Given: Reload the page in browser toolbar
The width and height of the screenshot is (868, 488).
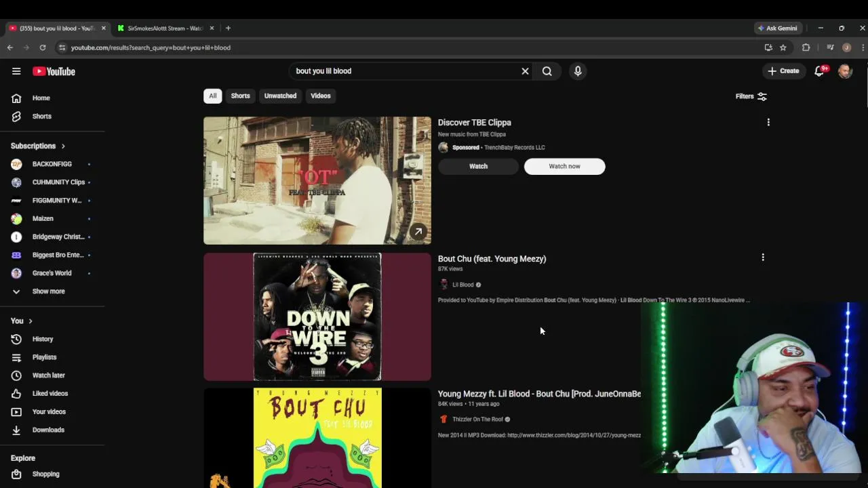Looking at the screenshot, I should coord(42,47).
